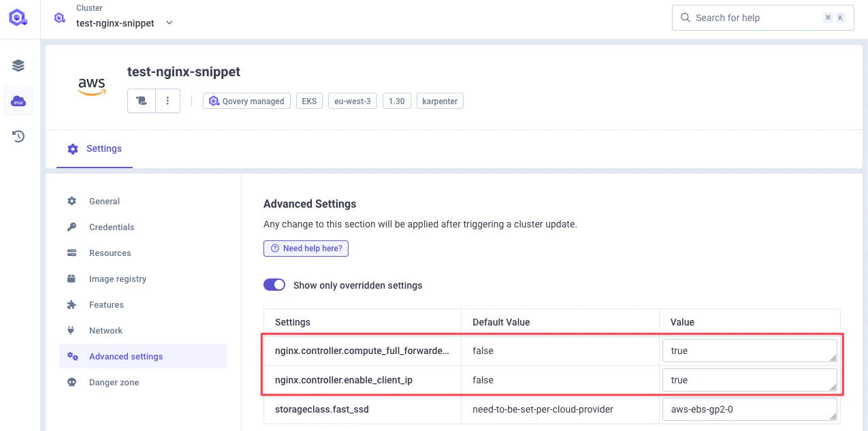Click the Search for help field
Image resolution: width=868 pixels, height=431 pixels.
756,18
